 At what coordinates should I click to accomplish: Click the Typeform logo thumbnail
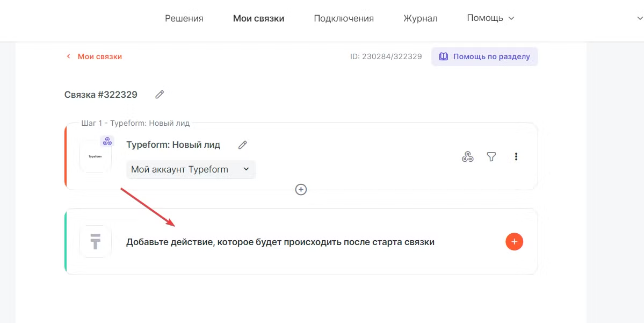(x=95, y=156)
